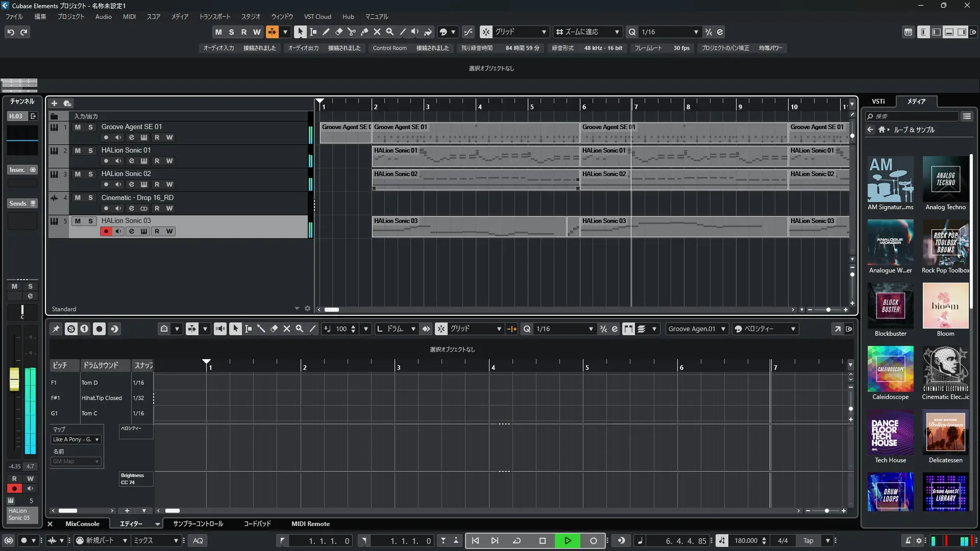Viewport: 980px width, 551px height.
Task: Select the Glue tool in toolbar
Action: 364,32
